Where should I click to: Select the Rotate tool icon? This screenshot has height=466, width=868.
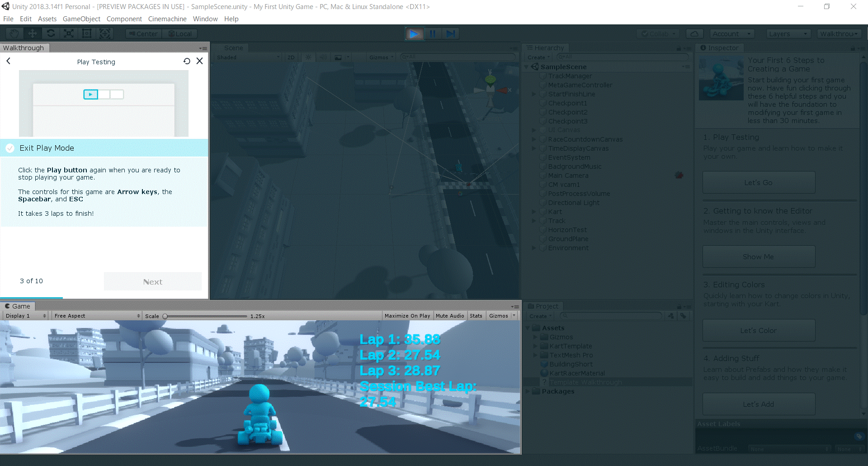51,33
